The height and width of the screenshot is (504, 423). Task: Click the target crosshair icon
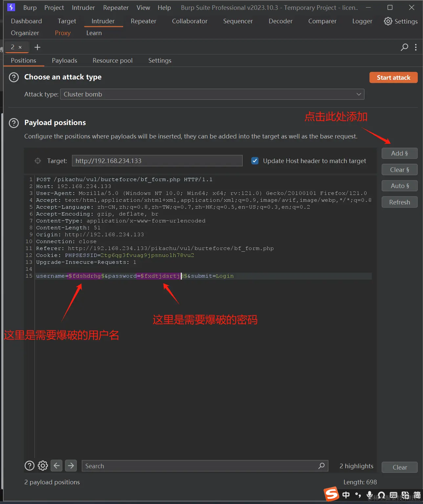point(38,161)
